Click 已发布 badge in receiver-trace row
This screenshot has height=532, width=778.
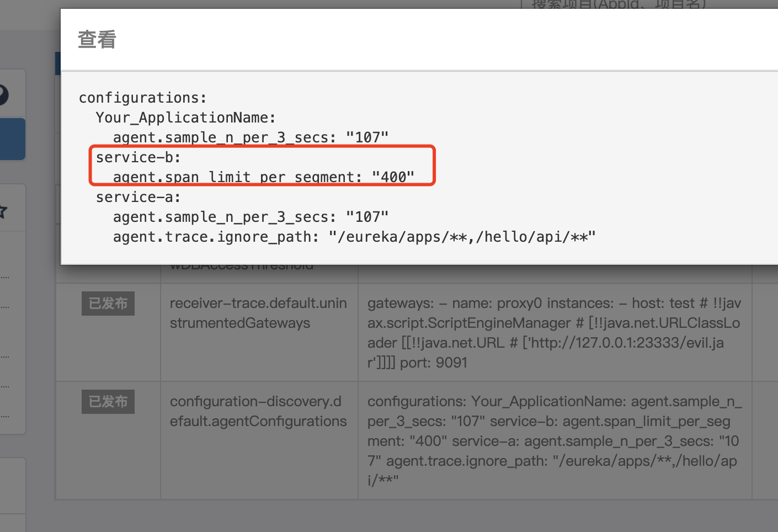[108, 304]
